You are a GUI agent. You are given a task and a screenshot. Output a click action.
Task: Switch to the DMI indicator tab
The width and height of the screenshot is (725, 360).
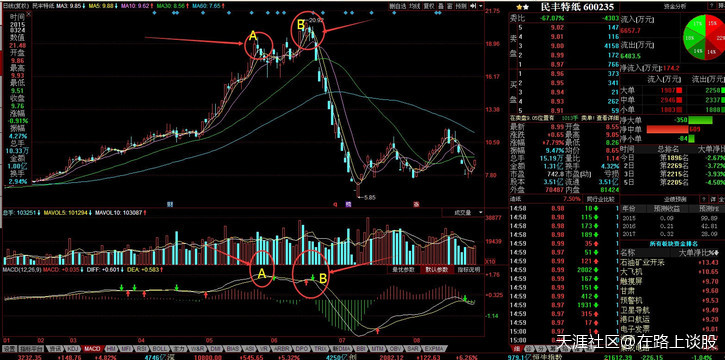pyautogui.click(x=215, y=348)
